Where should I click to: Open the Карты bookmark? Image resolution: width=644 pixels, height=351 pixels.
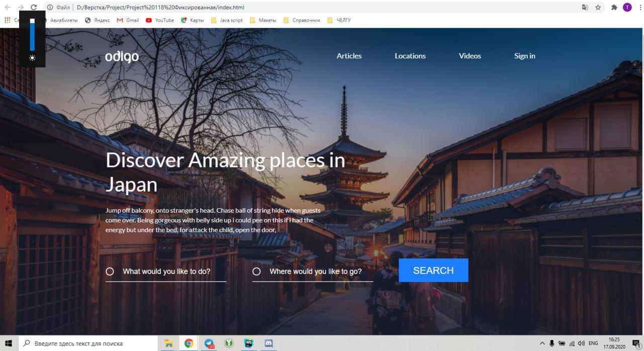click(x=192, y=20)
